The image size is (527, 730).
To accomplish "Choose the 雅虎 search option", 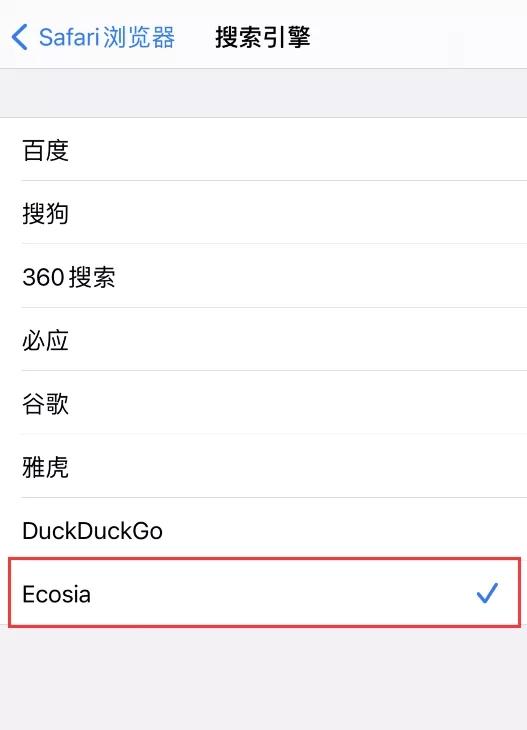I will [x=264, y=466].
